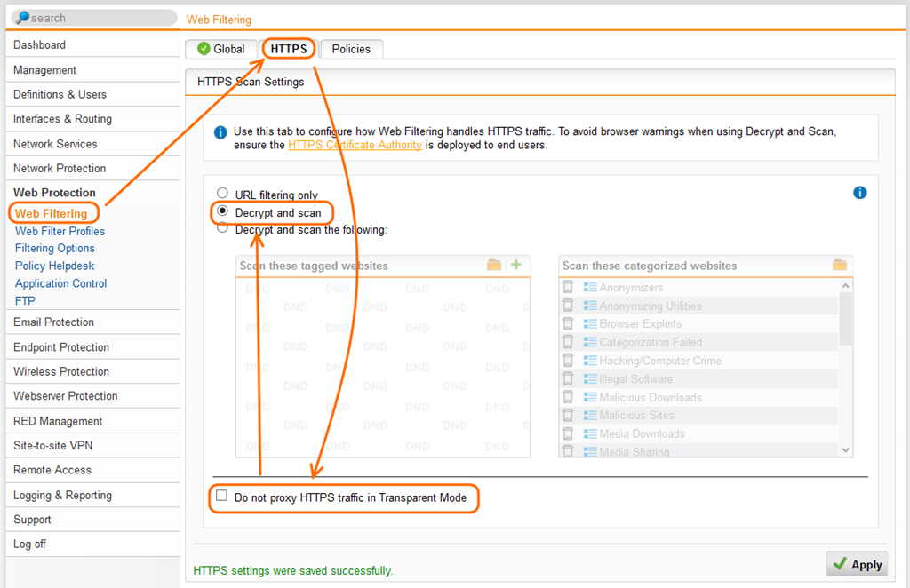Open the HTTPS Certificate Authority link
Viewport: 910px width, 588px height.
(355, 145)
